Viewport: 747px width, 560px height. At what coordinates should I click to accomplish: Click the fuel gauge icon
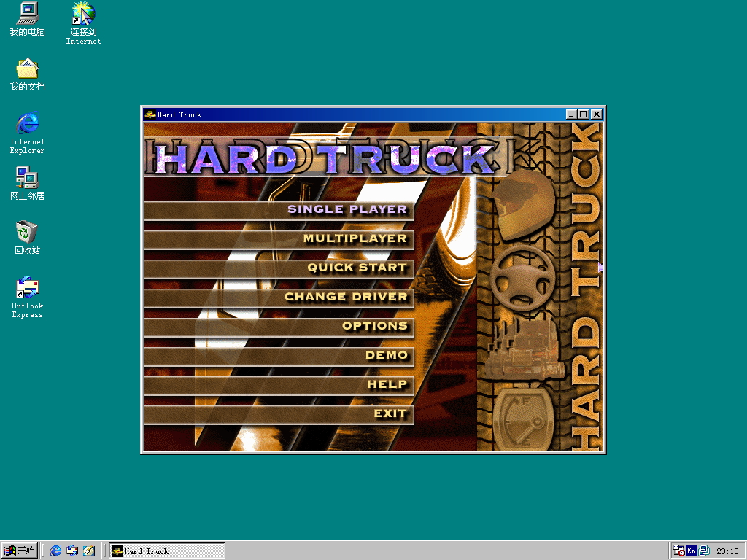point(522,420)
